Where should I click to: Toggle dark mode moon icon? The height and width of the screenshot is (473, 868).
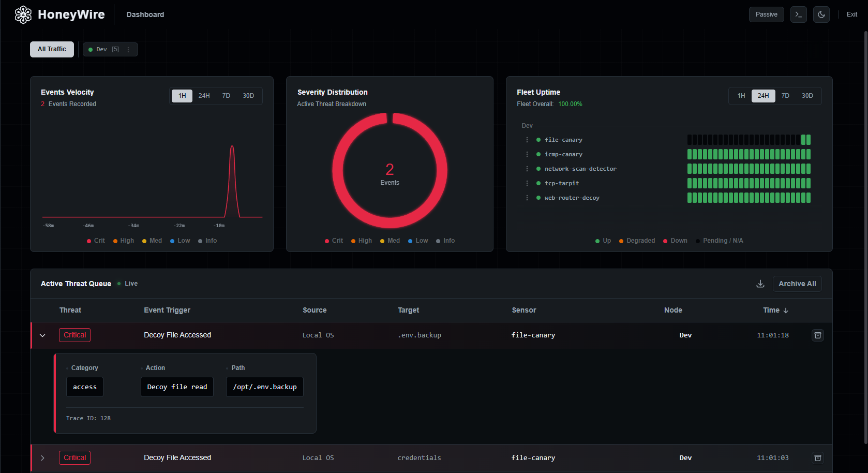(821, 14)
